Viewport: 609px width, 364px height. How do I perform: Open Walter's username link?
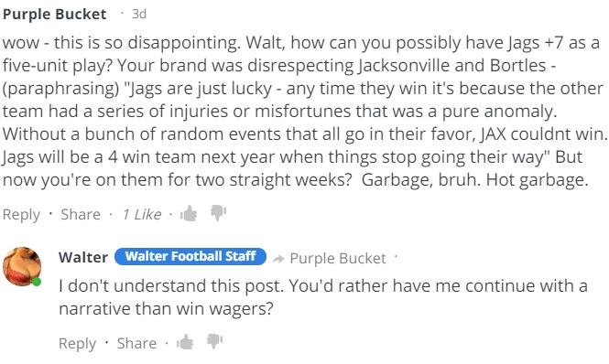pos(83,257)
